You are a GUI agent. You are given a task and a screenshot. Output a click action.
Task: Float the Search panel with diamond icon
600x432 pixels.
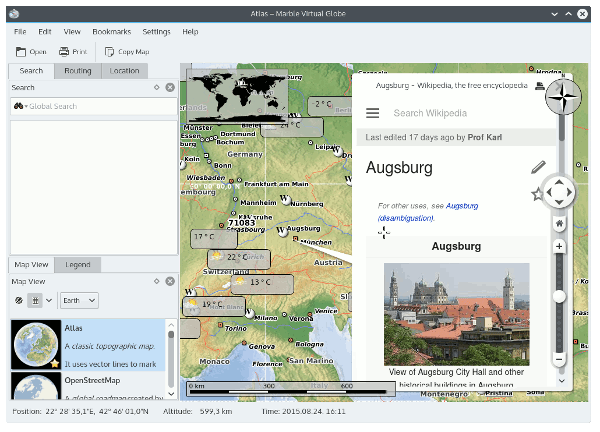[x=157, y=88]
